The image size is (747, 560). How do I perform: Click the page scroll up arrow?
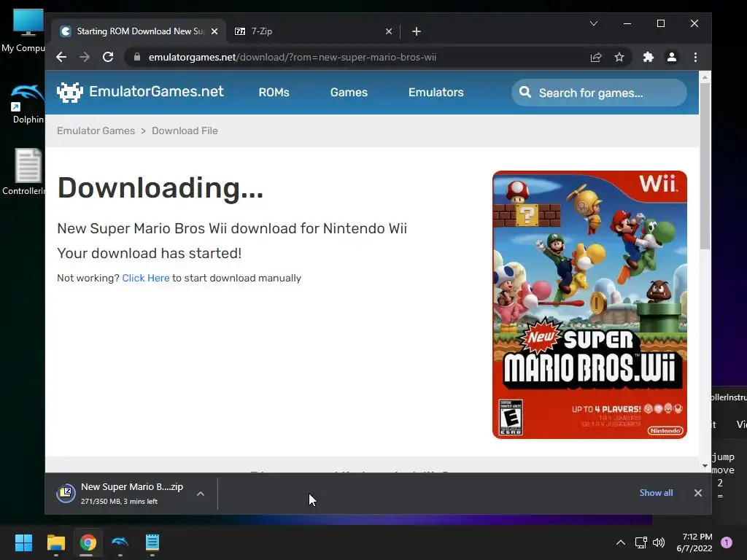[705, 77]
